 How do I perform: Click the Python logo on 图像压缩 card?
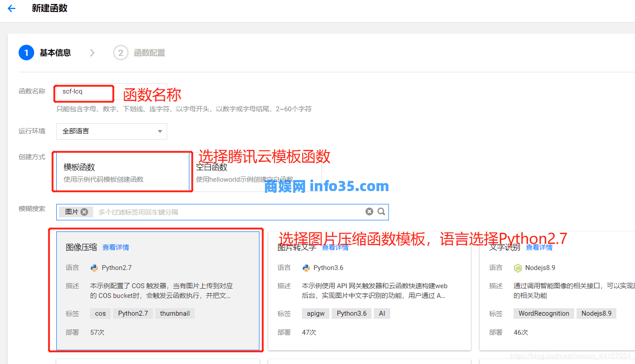click(94, 268)
